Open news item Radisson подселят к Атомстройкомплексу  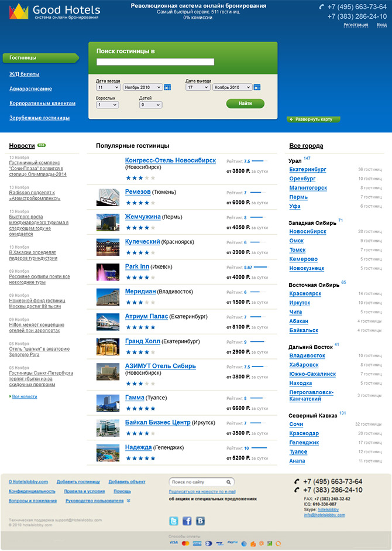(x=35, y=196)
